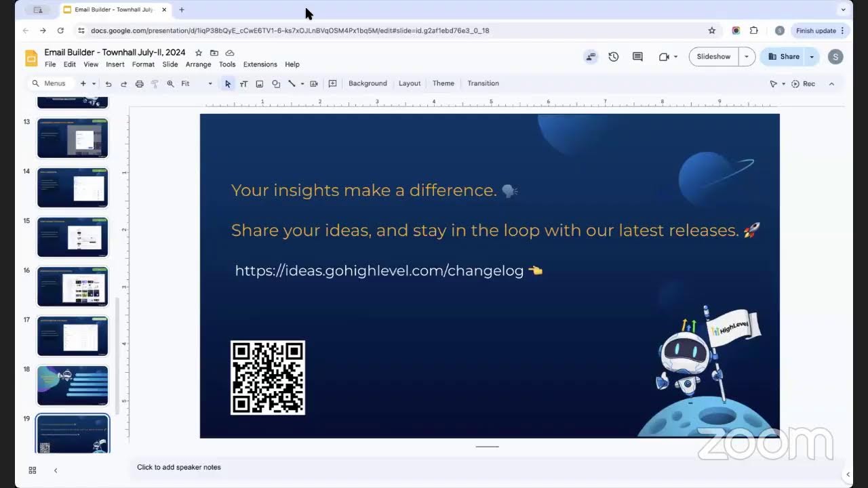Open the File menu
Viewport: 868px width, 488px height.
click(50, 64)
